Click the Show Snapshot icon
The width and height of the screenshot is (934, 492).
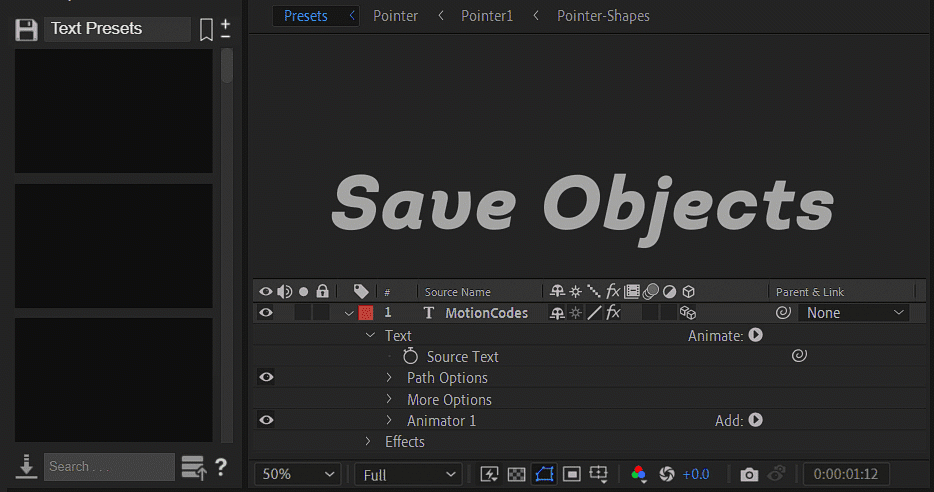coord(776,474)
